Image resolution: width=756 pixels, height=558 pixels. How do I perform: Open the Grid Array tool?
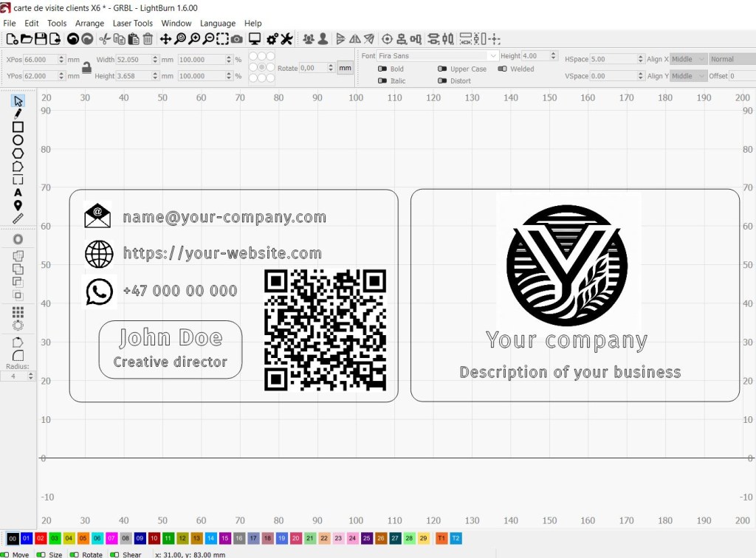click(x=18, y=312)
